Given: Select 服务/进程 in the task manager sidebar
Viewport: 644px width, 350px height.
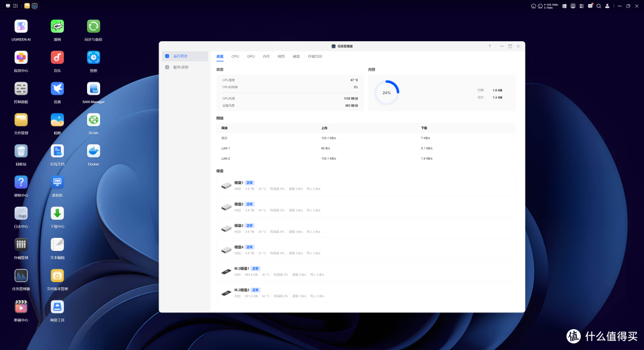Looking at the screenshot, I should click(x=185, y=67).
